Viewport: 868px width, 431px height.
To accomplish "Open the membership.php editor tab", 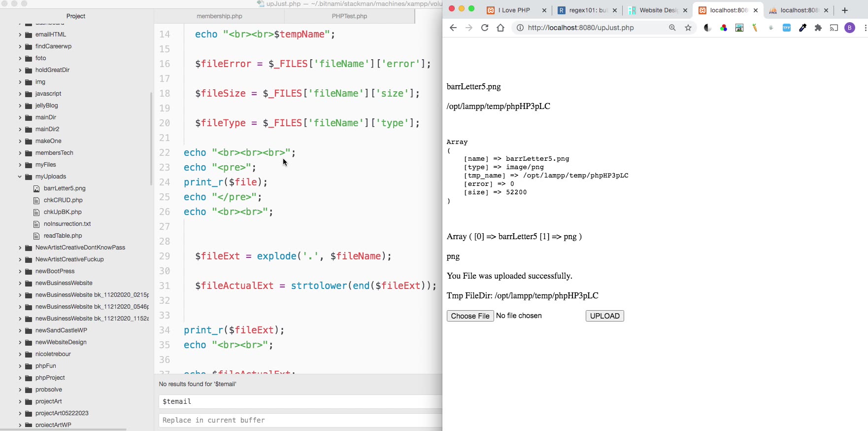I will pyautogui.click(x=219, y=16).
